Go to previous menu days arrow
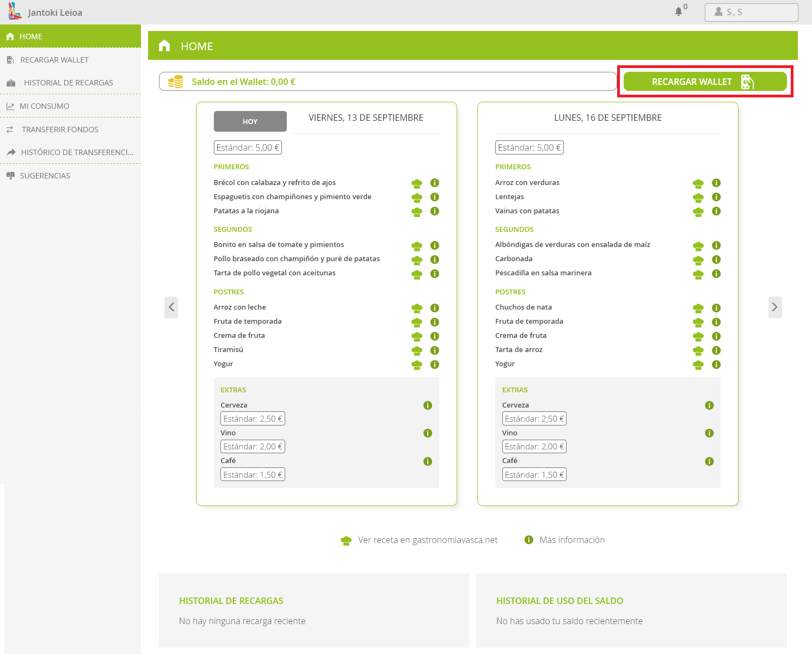This screenshot has width=812, height=666. point(171,307)
